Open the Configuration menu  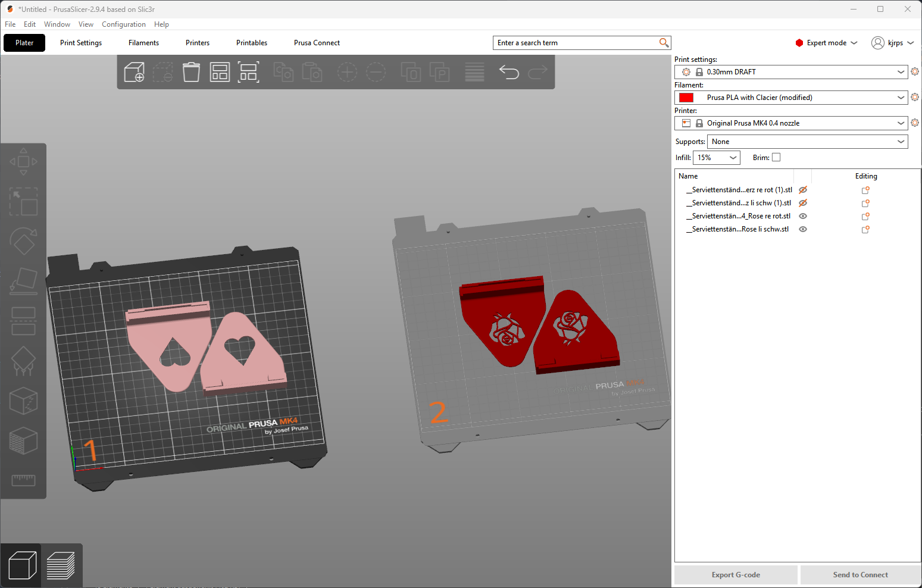click(x=123, y=24)
